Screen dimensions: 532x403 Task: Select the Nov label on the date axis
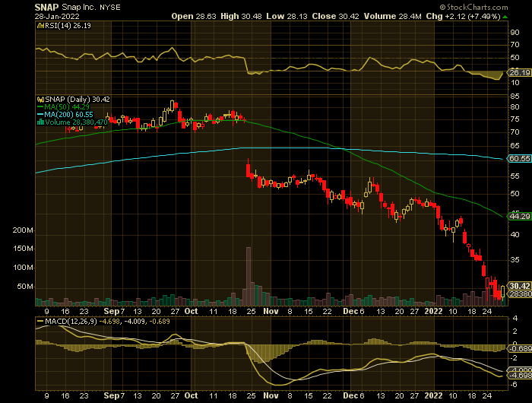click(271, 311)
